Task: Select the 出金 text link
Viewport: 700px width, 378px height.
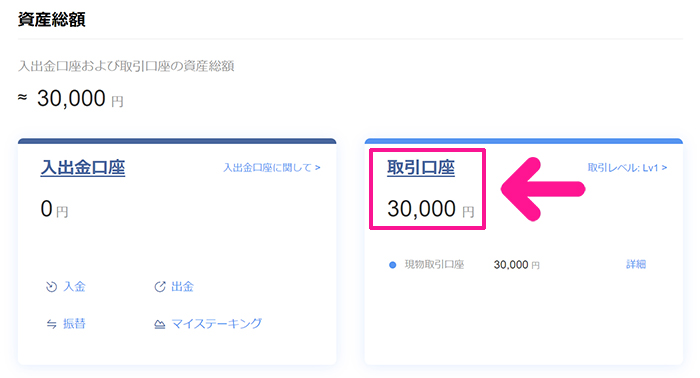Action: pos(183,287)
